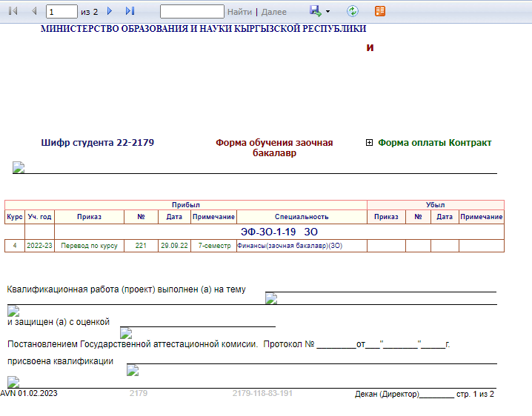
Task: Click the export save disk icon
Action: click(315, 11)
